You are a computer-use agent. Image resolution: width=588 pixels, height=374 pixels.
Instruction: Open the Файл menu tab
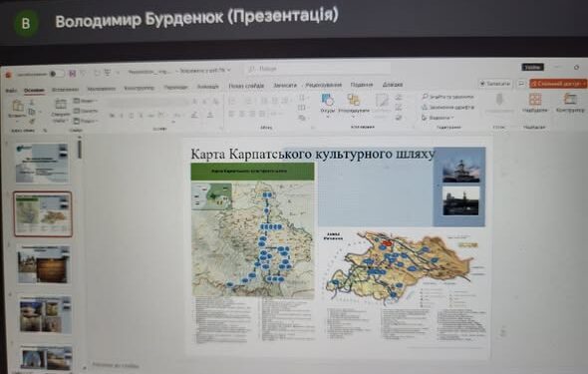(x=11, y=91)
